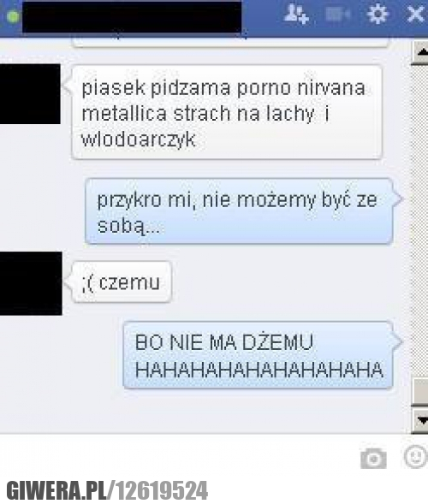This screenshot has width=428, height=504.
Task: Open the emoticon smiley picker
Action: 415,456
